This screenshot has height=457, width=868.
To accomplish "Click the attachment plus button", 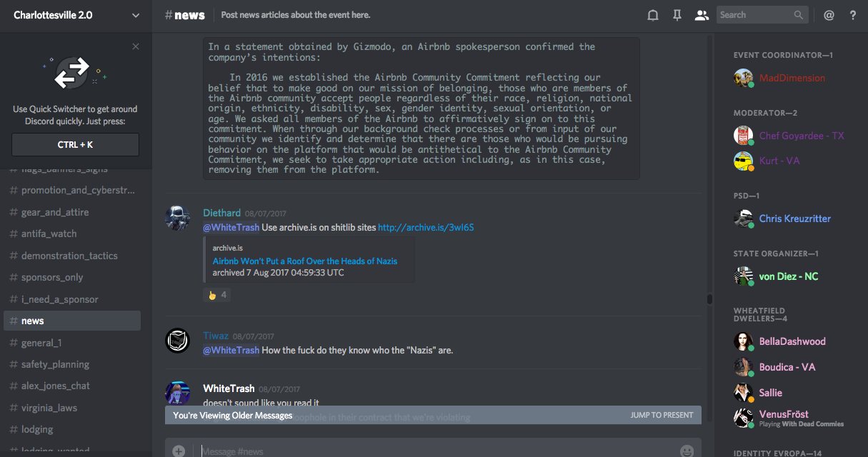I will click(179, 451).
